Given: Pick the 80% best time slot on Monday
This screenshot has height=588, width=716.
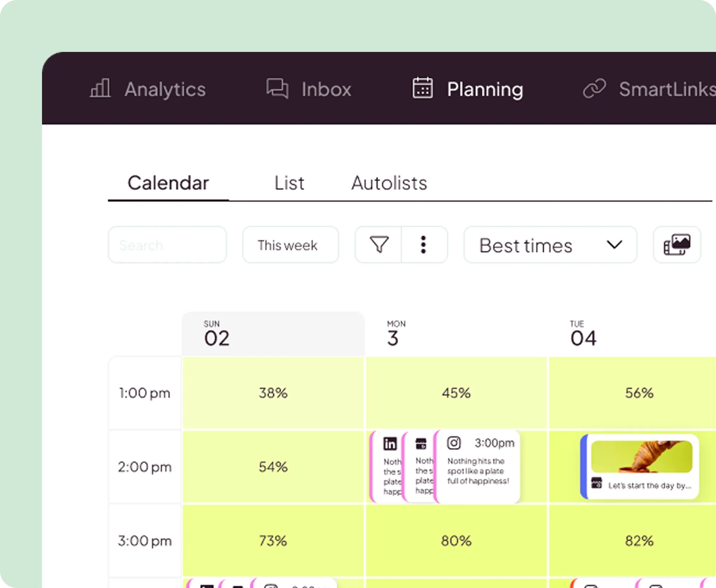Looking at the screenshot, I should (456, 541).
